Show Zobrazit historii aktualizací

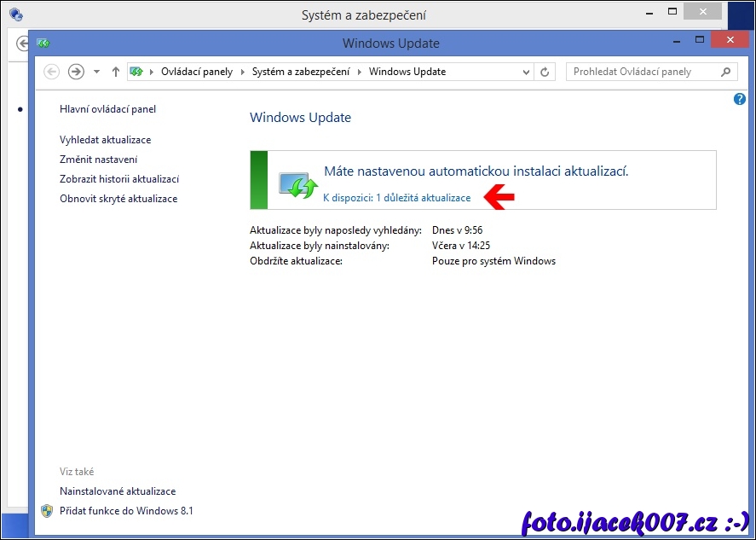click(x=118, y=179)
